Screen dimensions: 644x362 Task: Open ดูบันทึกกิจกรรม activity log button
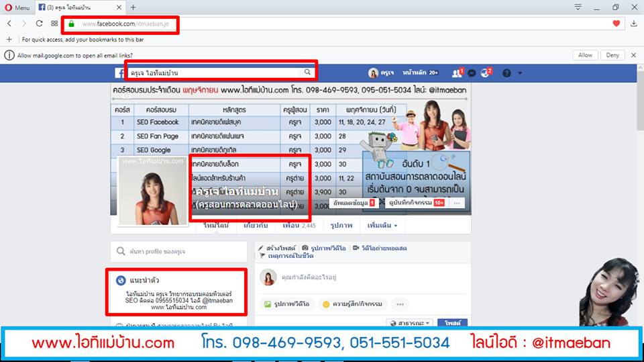pos(417,203)
